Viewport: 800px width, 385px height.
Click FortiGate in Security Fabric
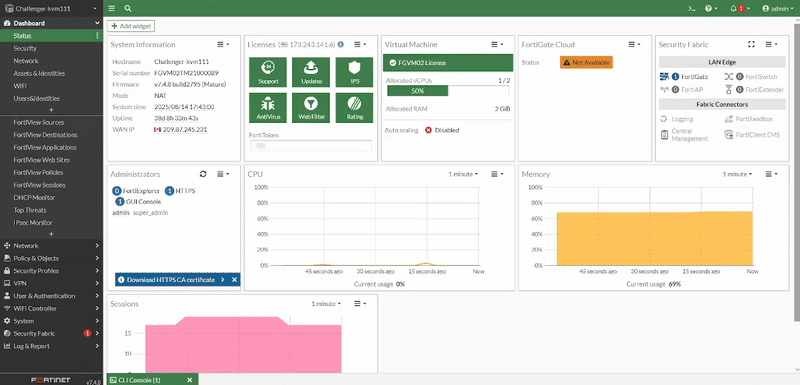[684, 76]
